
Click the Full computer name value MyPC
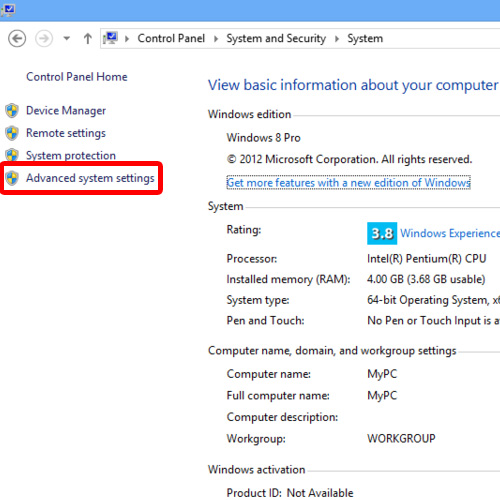click(382, 396)
